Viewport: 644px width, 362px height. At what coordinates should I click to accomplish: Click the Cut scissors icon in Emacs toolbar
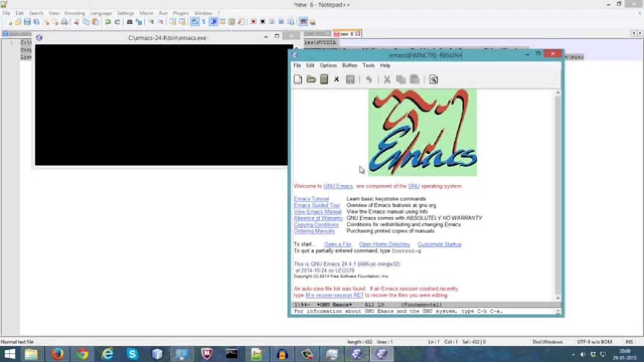(387, 79)
